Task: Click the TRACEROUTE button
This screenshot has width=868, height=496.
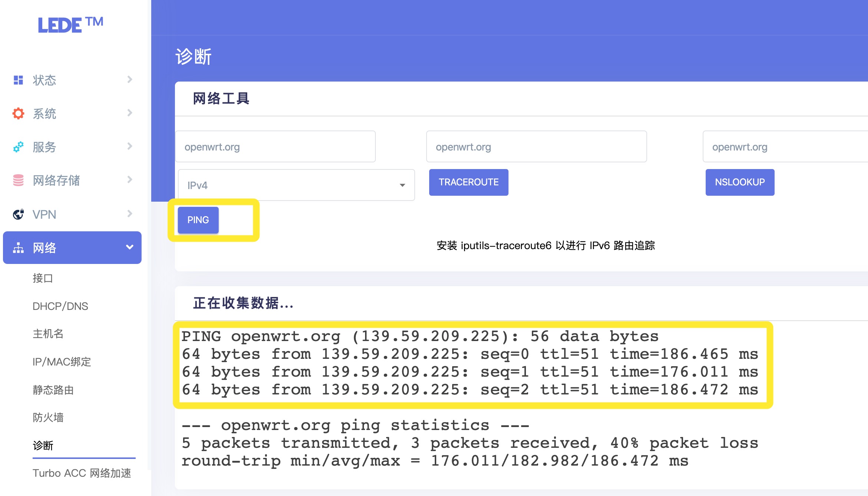Action: click(x=469, y=182)
